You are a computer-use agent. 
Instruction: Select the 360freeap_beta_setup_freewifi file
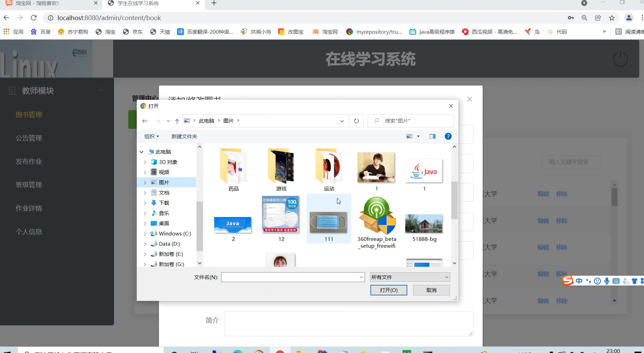[377, 223]
